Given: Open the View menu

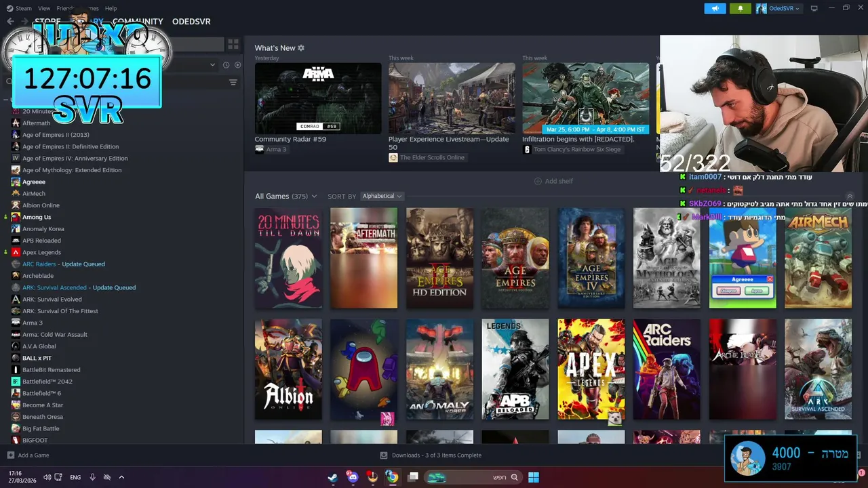Looking at the screenshot, I should click(44, 8).
